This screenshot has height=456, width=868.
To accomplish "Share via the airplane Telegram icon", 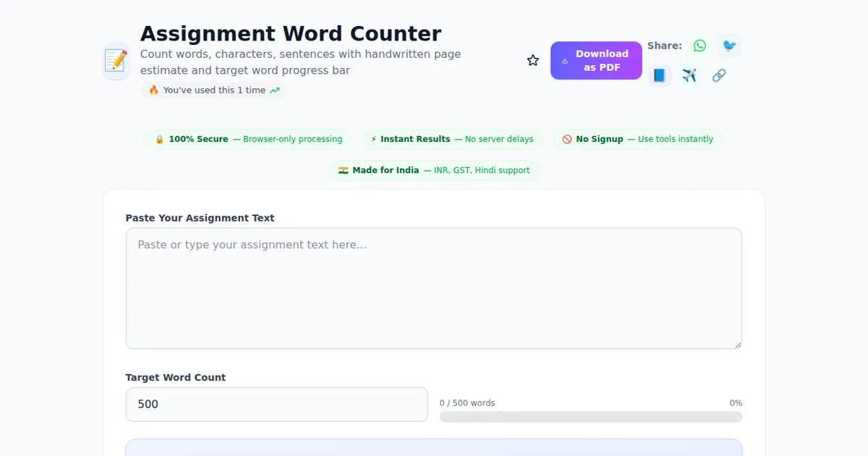I will [x=689, y=75].
